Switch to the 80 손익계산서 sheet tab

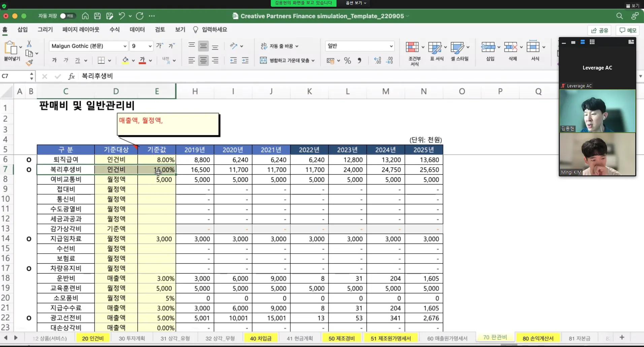pos(538,338)
